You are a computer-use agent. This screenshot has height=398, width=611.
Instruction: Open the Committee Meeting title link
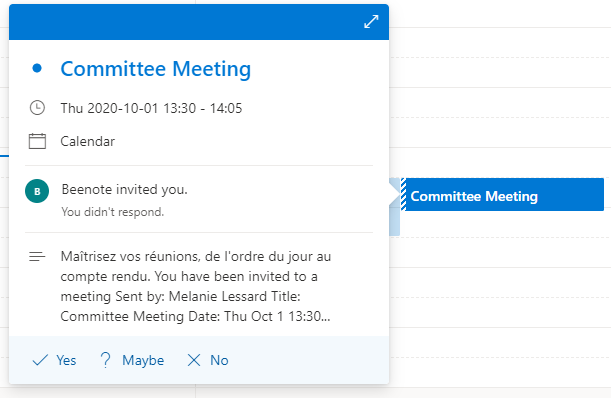click(155, 69)
